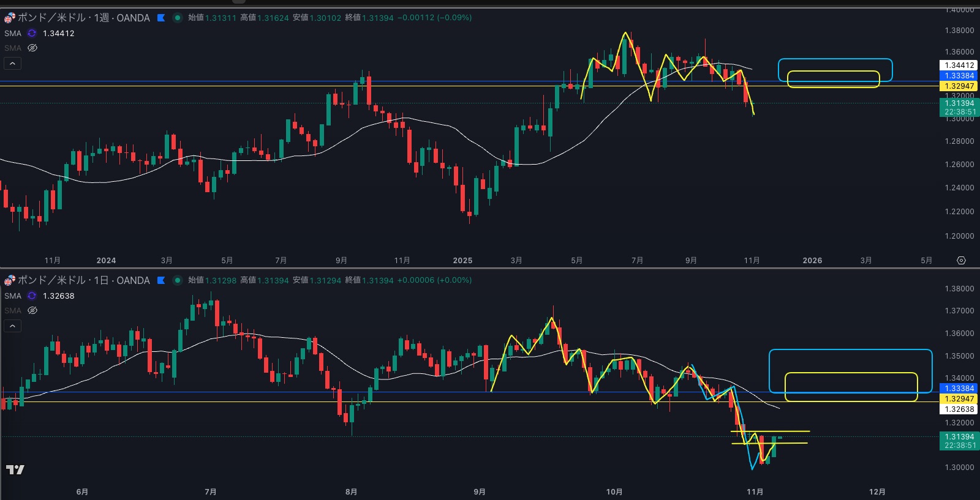Click the purple SMA refresh icon on daily chart
The image size is (980, 500).
32,296
